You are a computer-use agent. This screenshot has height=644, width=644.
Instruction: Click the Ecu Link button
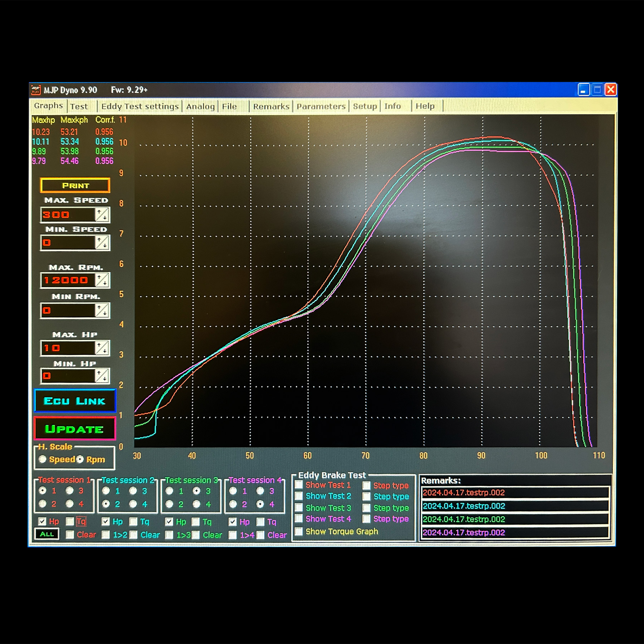75,401
